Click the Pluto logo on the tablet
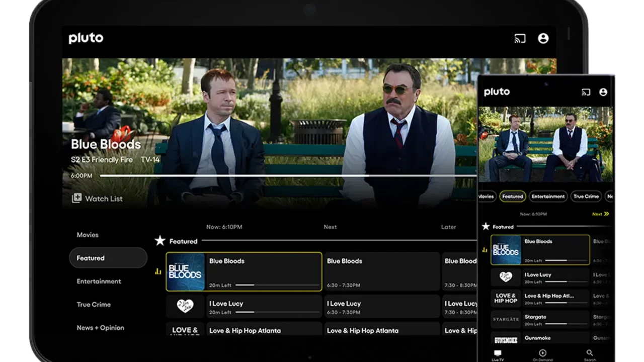This screenshot has width=644, height=362. click(86, 38)
